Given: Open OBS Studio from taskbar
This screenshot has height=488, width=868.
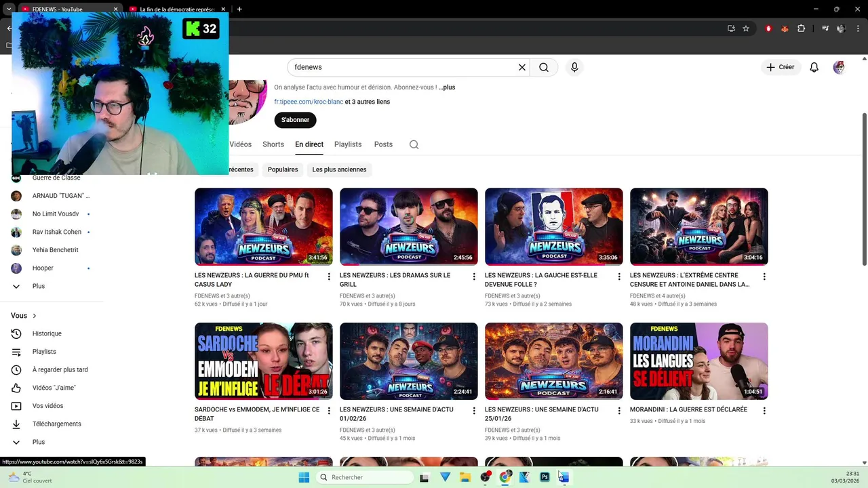Looking at the screenshot, I should [485, 477].
